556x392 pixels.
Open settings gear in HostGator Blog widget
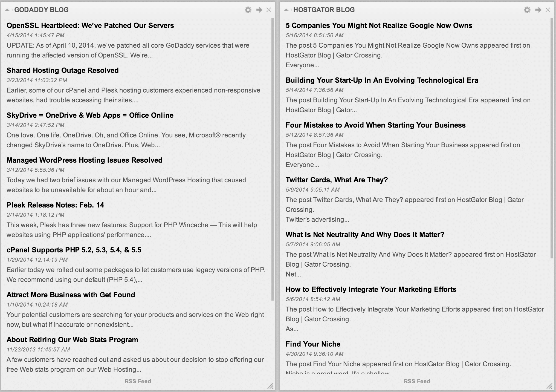pos(527,10)
